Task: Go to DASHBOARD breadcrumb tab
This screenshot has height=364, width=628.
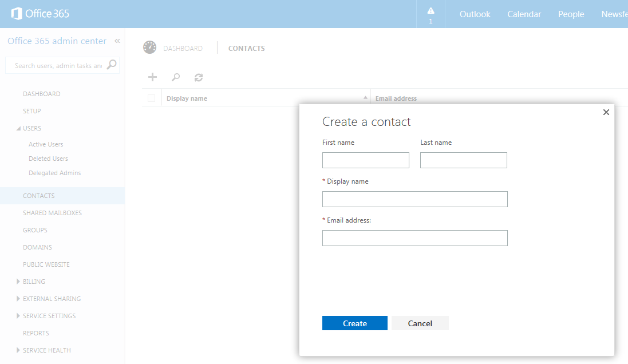Action: (183, 49)
